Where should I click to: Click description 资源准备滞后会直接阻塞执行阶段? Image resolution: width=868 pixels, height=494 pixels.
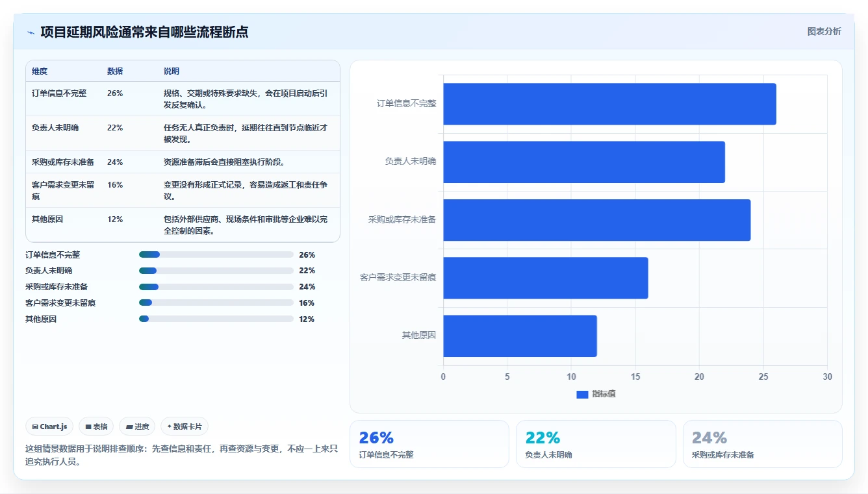coord(224,162)
